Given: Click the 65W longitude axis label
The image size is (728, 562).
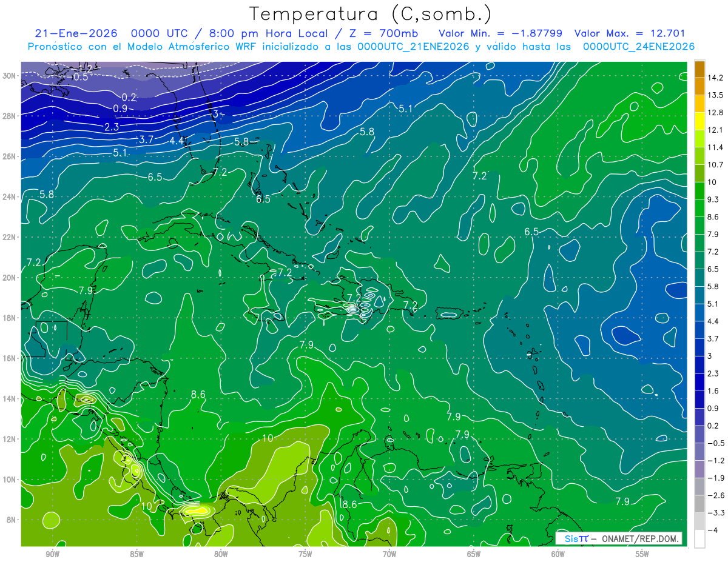Looking at the screenshot, I should 474,554.
